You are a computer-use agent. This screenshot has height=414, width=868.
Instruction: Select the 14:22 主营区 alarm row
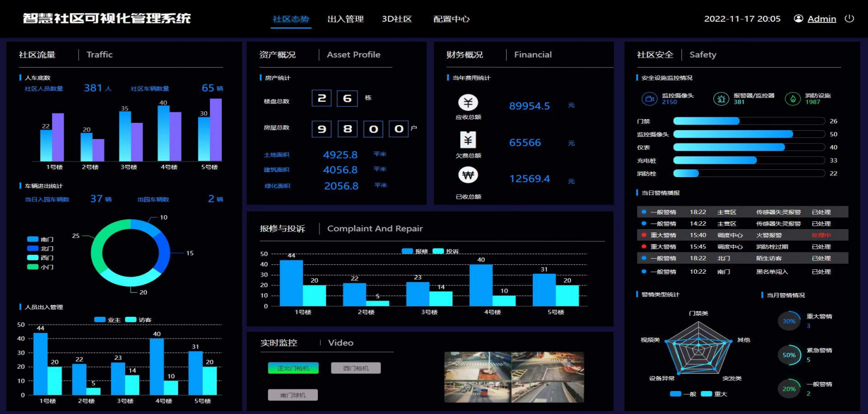pyautogui.click(x=742, y=223)
